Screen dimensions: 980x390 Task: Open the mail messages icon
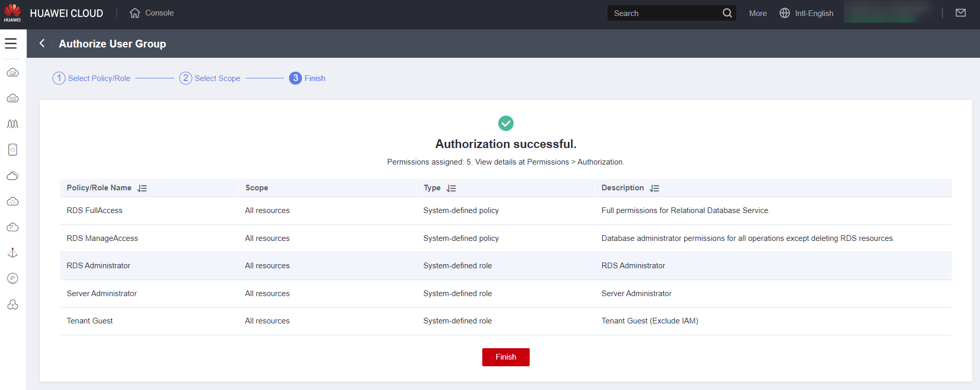pyautogui.click(x=960, y=13)
